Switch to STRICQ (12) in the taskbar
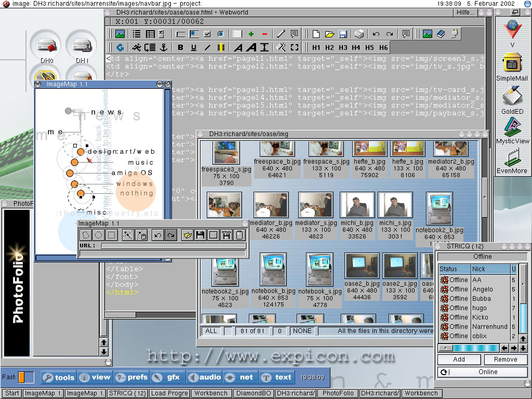This screenshot has width=532, height=399. [x=127, y=393]
